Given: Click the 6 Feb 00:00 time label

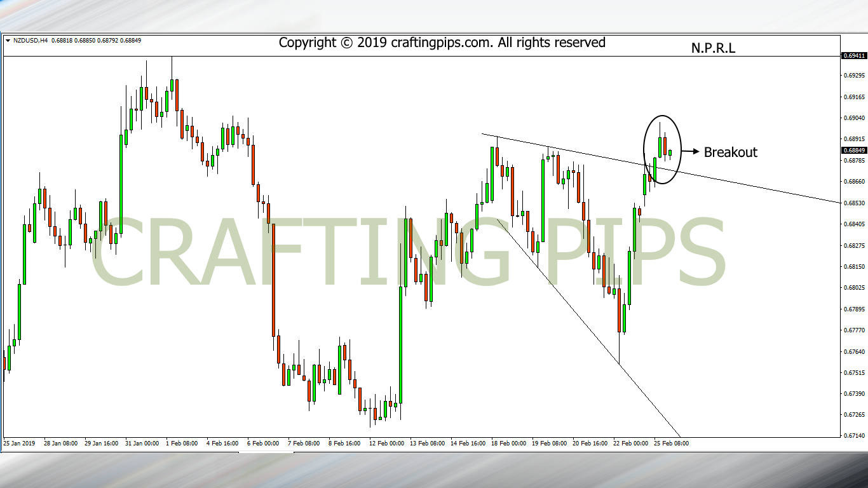Looking at the screenshot, I should (x=263, y=443).
